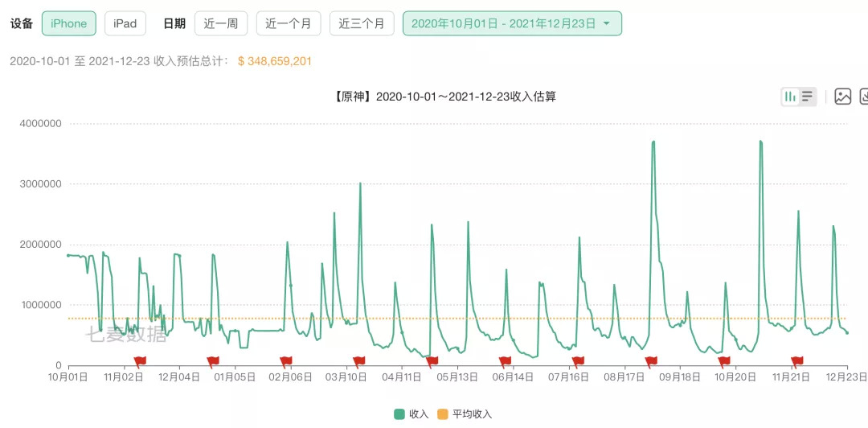
Task: Choose 近三个月 date range
Action: pyautogui.click(x=362, y=23)
